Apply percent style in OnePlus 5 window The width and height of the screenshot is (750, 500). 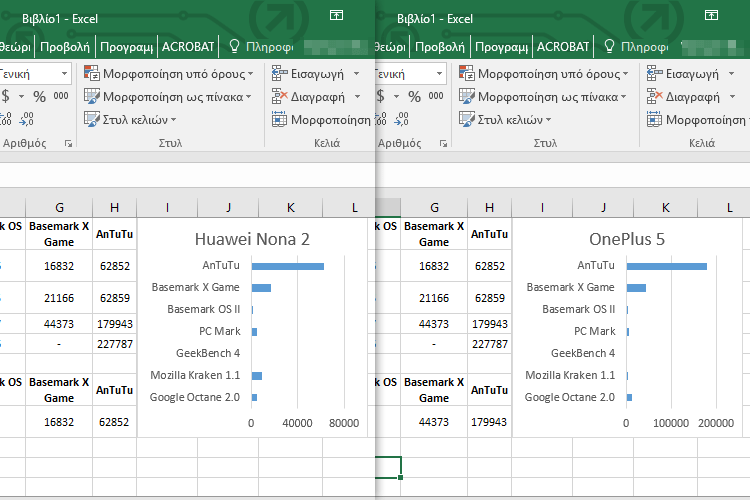tap(415, 97)
